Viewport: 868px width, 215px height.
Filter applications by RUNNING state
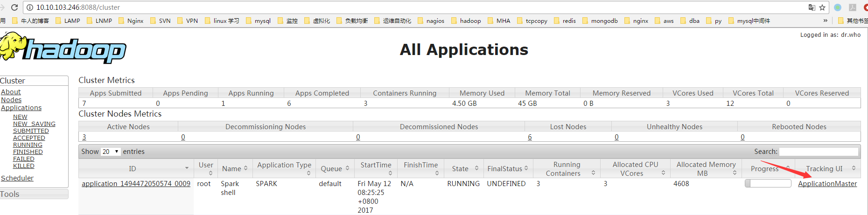[x=28, y=145]
